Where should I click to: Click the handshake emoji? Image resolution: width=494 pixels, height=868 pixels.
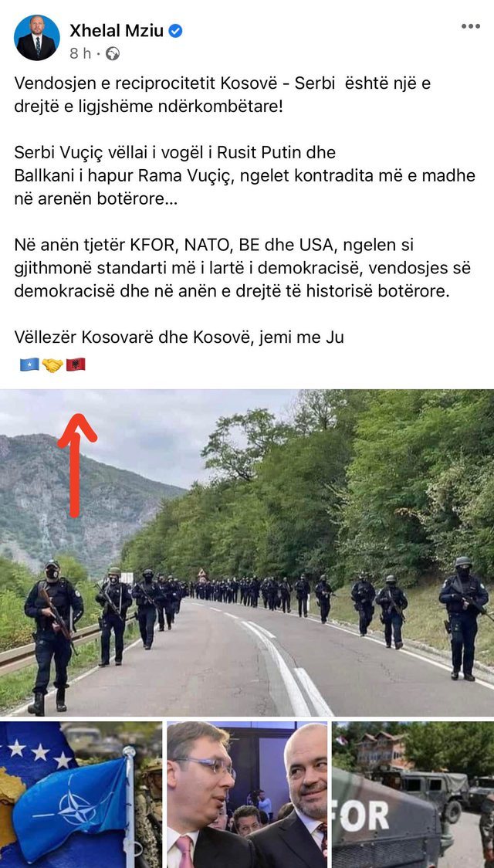[52, 364]
